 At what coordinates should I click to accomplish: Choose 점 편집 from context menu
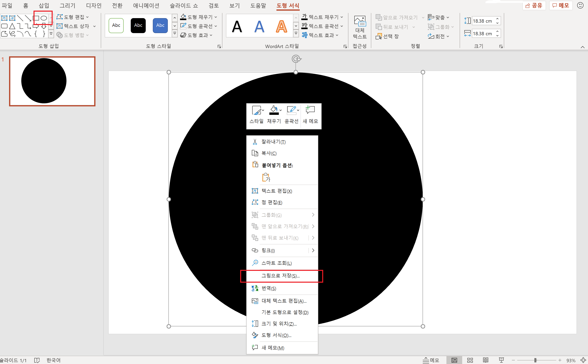coord(282,202)
